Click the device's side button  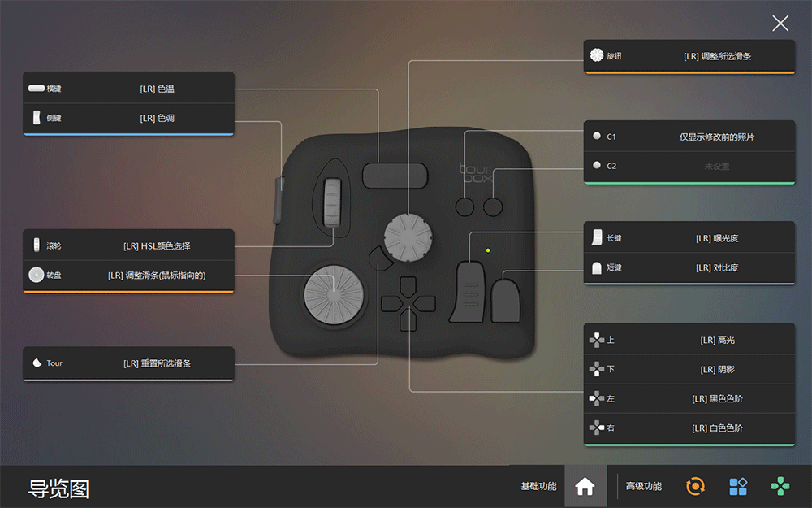pos(278,200)
